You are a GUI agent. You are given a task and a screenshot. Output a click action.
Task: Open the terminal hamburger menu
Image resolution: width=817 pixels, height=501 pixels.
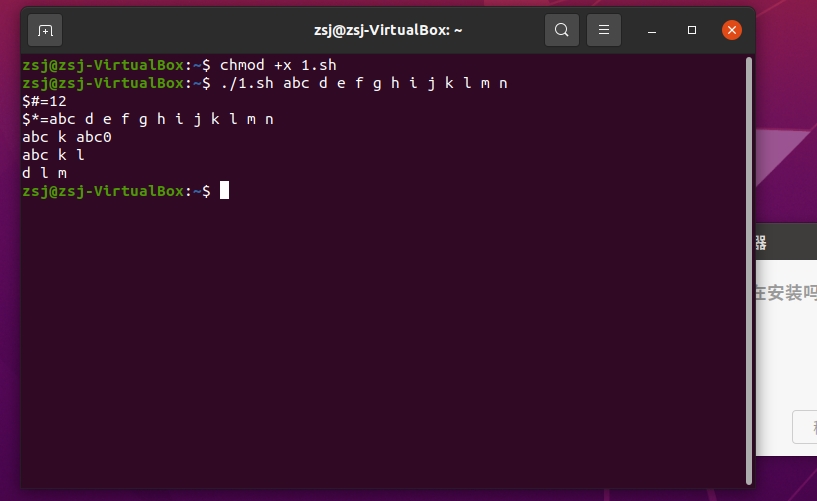[x=604, y=30]
